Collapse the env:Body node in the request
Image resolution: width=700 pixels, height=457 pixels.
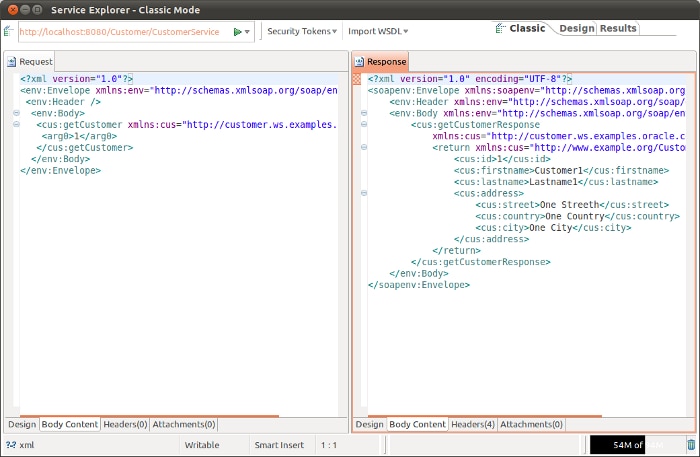coord(17,113)
